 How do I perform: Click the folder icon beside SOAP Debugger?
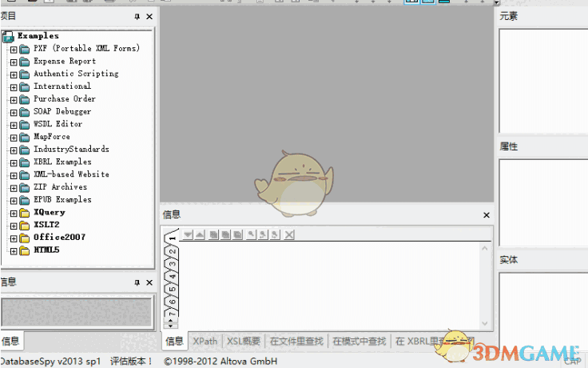(25, 112)
